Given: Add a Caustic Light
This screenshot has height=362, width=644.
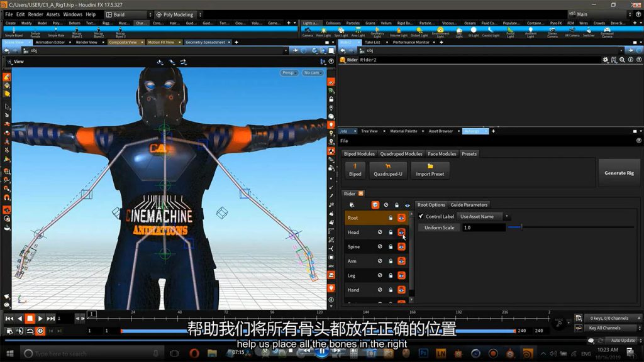Looking at the screenshot, I should click(491, 33).
